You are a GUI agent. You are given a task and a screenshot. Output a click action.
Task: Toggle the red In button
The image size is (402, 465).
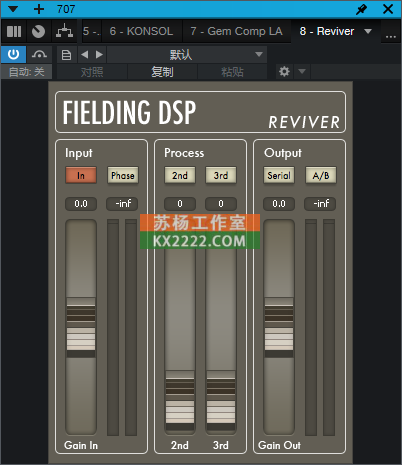[81, 175]
